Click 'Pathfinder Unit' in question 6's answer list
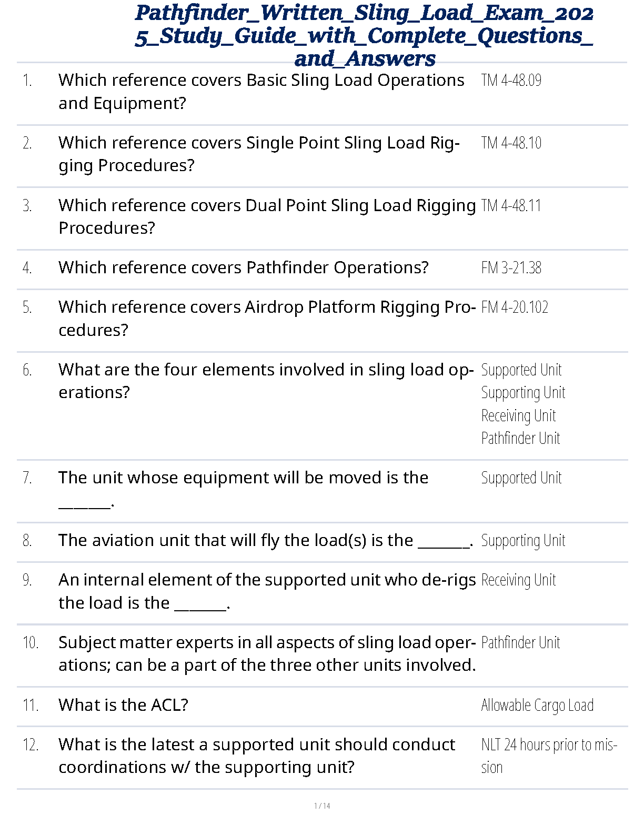 (520, 439)
